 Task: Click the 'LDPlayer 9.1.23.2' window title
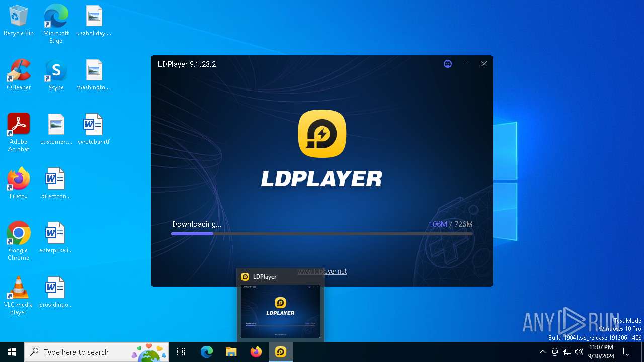[x=187, y=64]
